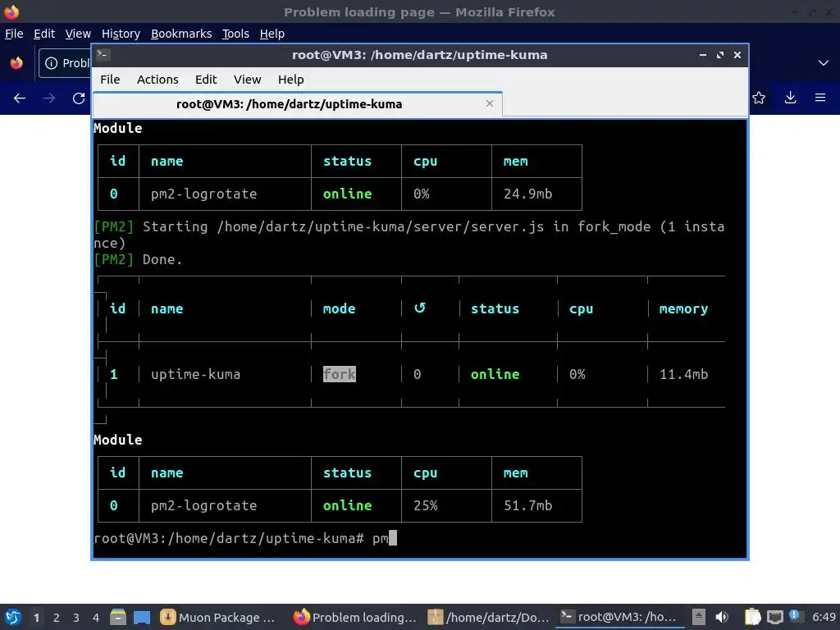Click the 'uptime-kuma' process name
Image resolution: width=840 pixels, height=630 pixels.
195,374
